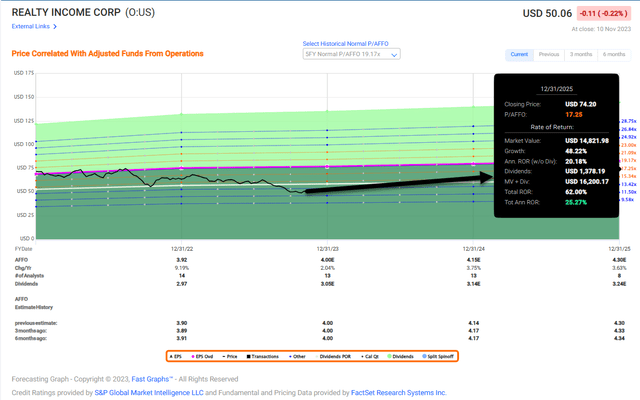Click the 11.50x multiple label
Viewport: 640px width, 400px height.
629,192
